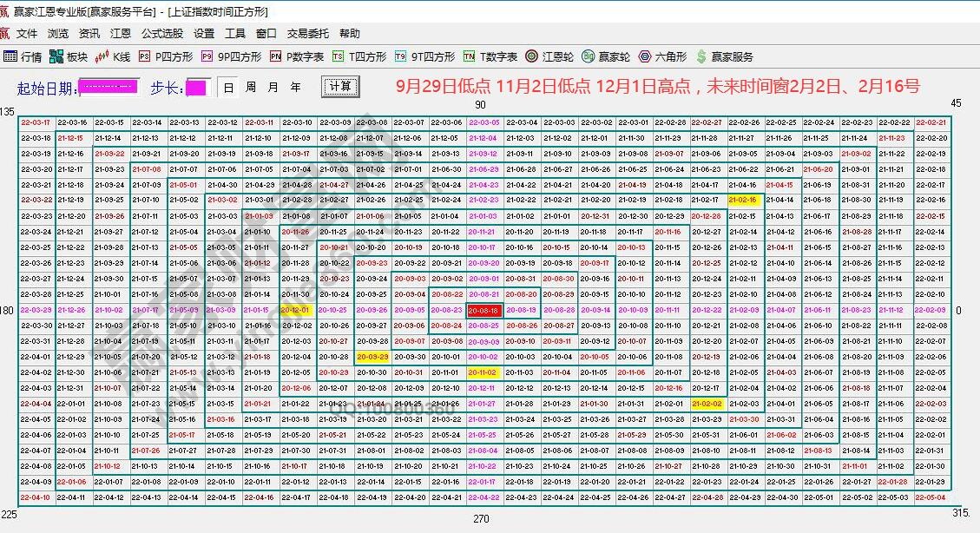The width and height of the screenshot is (980, 533).
Task: Select the 日 (day) step unit
Action: (x=228, y=88)
